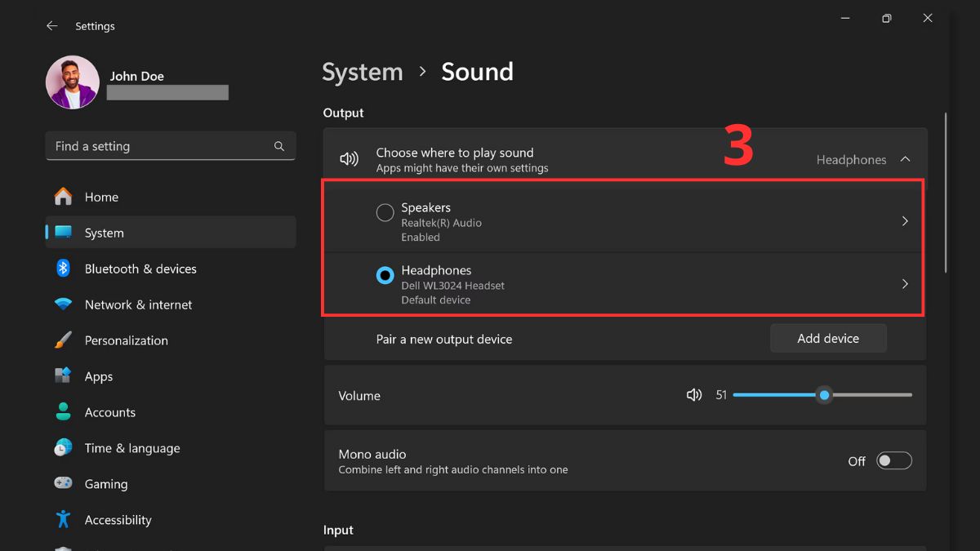This screenshot has height=551, width=980.
Task: Click the Bluetooth & devices icon
Action: tap(63, 269)
